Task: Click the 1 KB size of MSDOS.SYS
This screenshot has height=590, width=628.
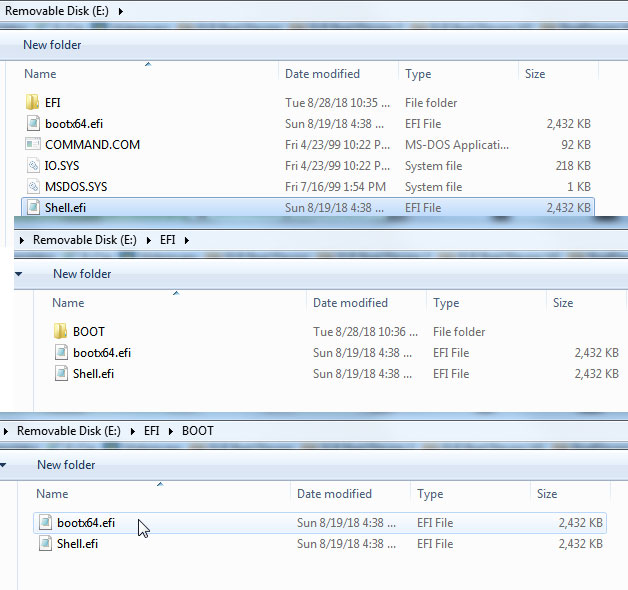Action: point(579,187)
